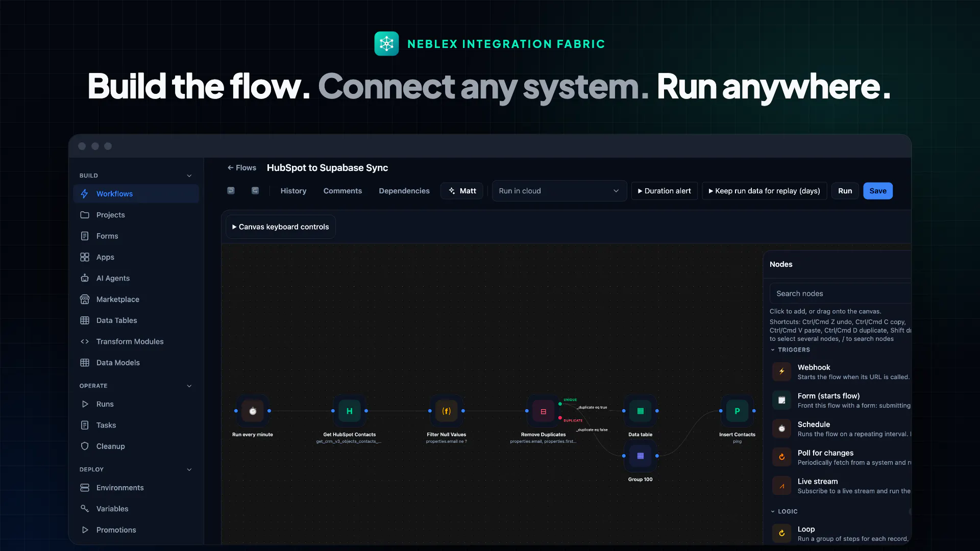Expand Canvas keyboard controls
Screen dimensions: 980x551
281,227
